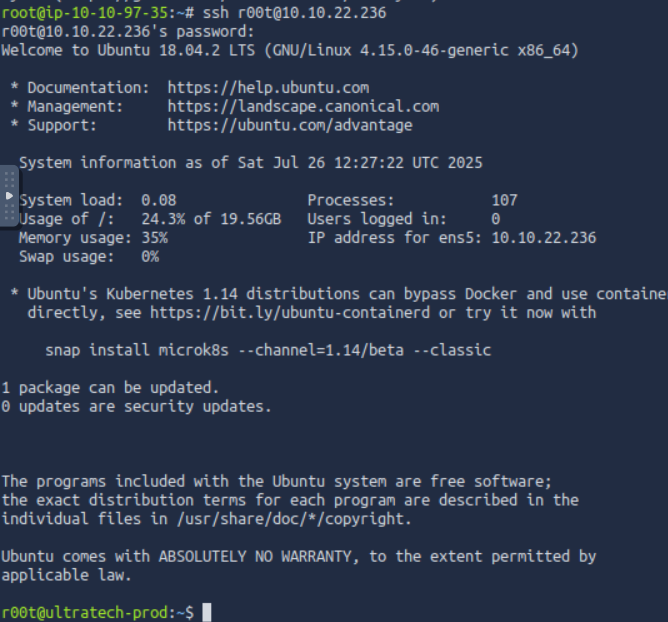The image size is (668, 622).
Task: Click the password prompt line
Action: click(128, 31)
